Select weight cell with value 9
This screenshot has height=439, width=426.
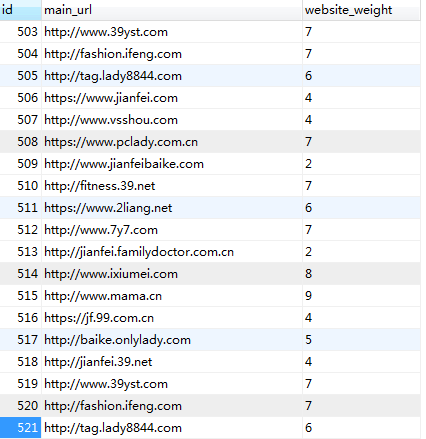coord(361,296)
